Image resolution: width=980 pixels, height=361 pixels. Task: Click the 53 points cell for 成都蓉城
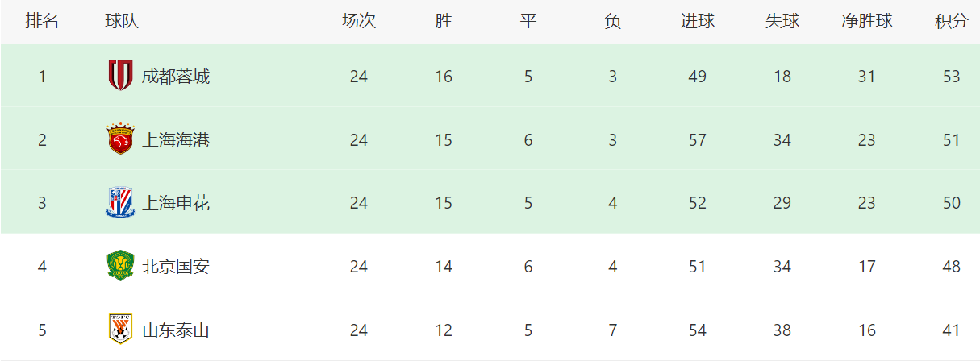[x=951, y=77]
